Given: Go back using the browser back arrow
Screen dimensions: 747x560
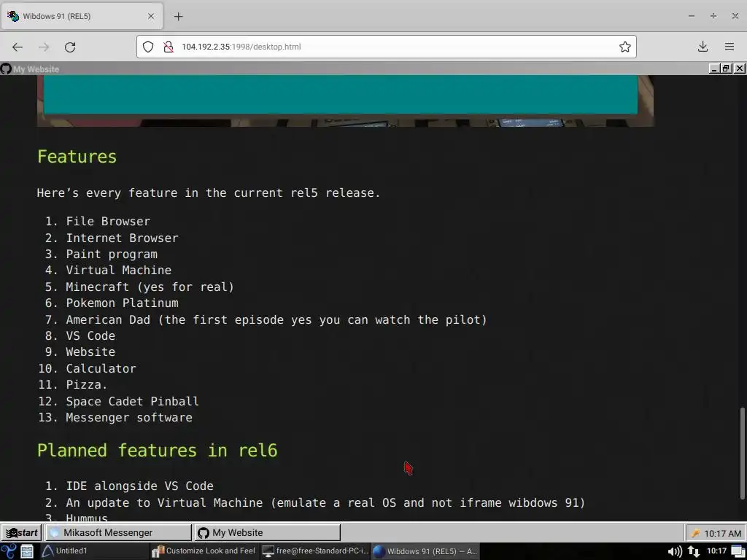Looking at the screenshot, I should click(18, 47).
